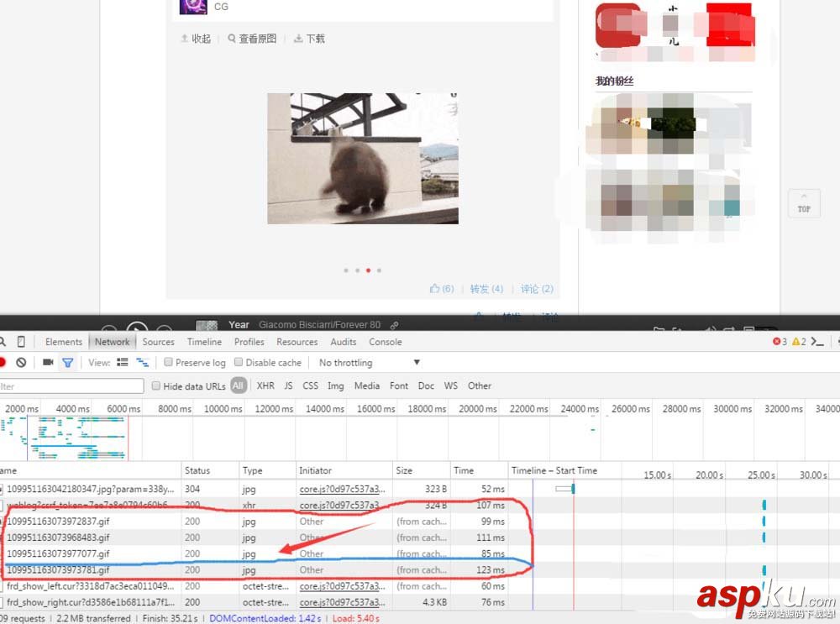Select the inspect element magnifier icon
The width and height of the screenshot is (840, 624).
coord(3,341)
